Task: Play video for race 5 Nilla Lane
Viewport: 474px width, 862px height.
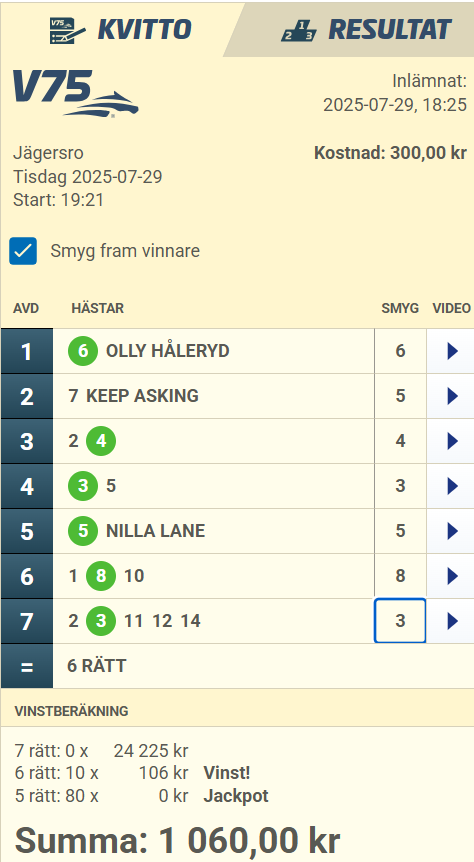Action: tap(451, 531)
